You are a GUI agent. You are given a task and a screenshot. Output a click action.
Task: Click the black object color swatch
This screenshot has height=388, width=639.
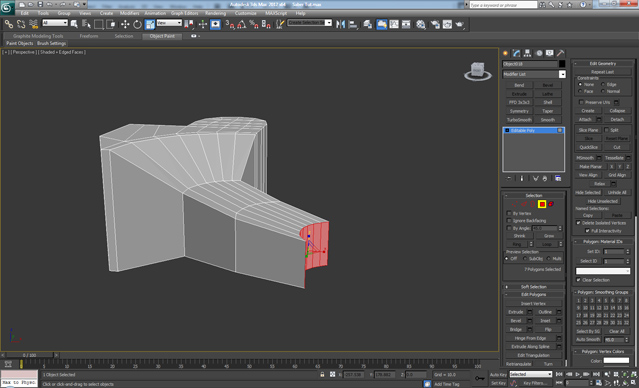pyautogui.click(x=562, y=64)
